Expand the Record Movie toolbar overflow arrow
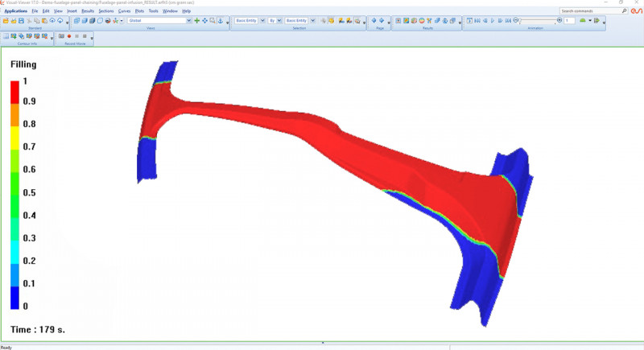 point(92,38)
